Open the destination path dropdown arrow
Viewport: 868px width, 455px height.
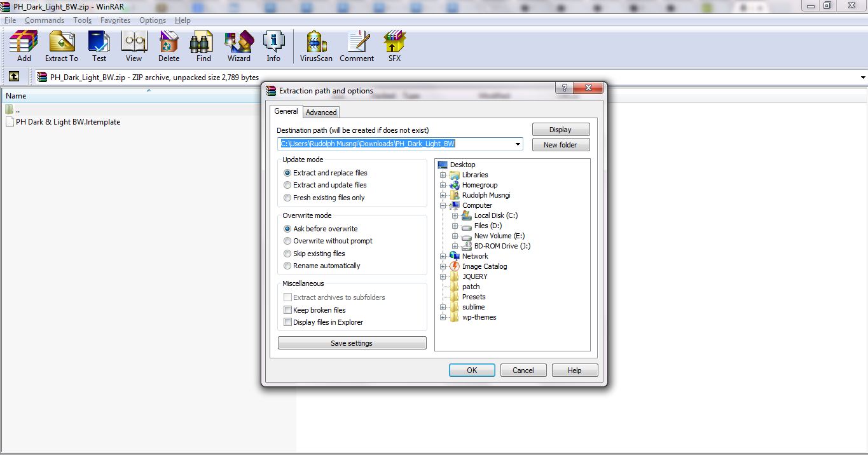click(x=518, y=144)
